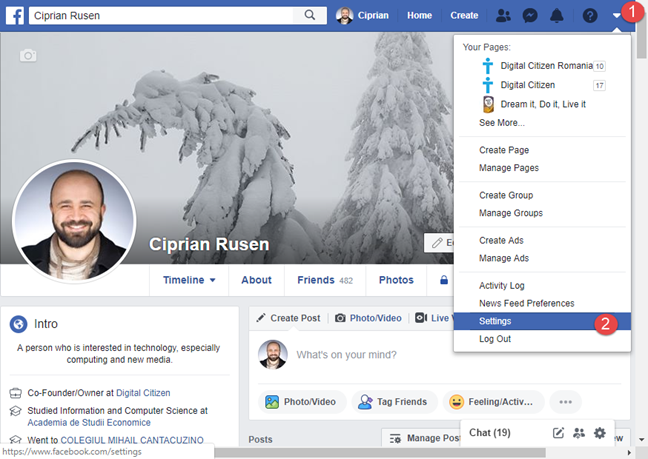This screenshot has height=459, width=648.
Task: Click the lock icon tab on profile
Action: tap(444, 280)
